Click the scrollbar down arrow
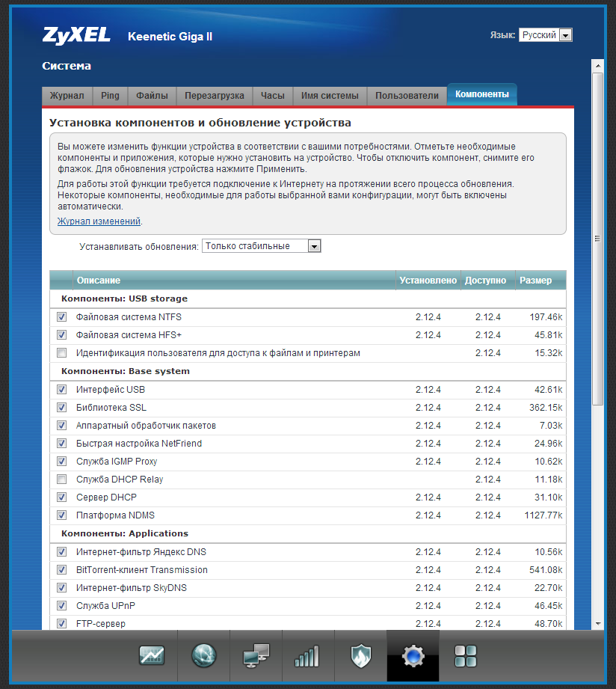 point(597,623)
